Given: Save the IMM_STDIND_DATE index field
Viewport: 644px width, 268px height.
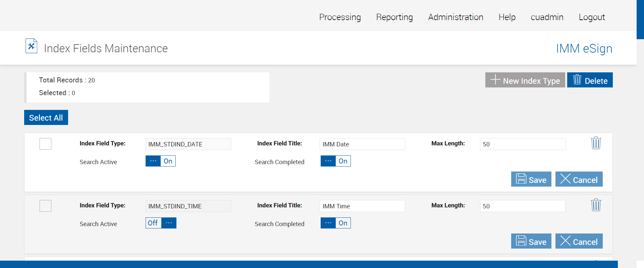Looking at the screenshot, I should [531, 179].
